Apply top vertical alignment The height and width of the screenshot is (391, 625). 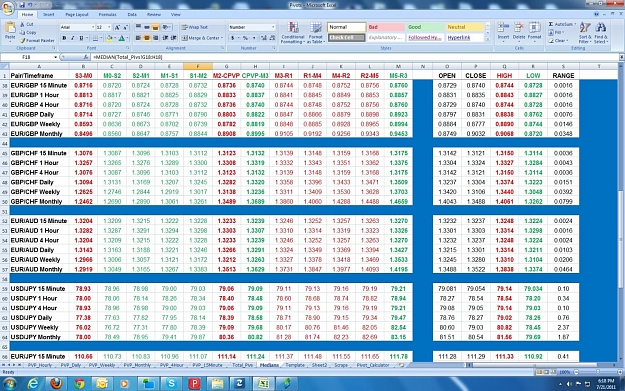click(x=138, y=27)
